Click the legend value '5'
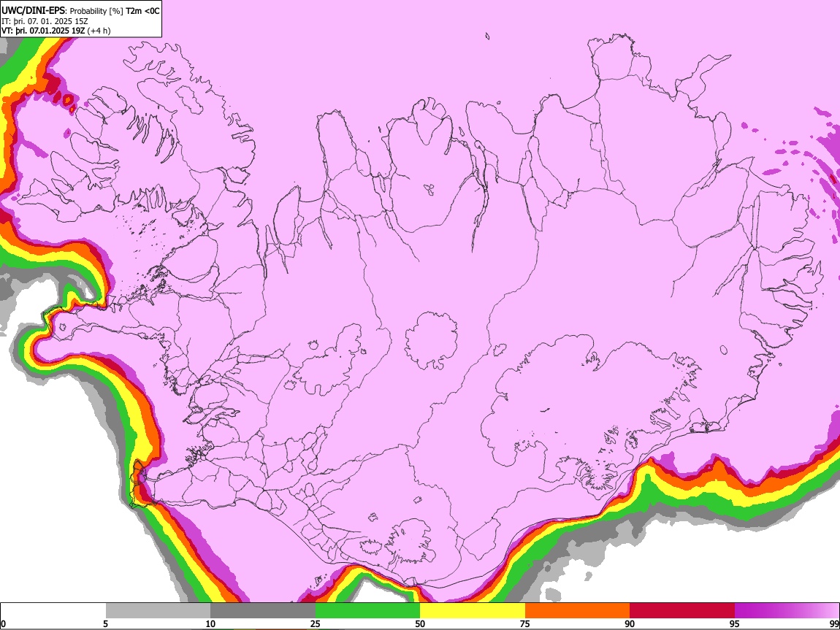Image resolution: width=840 pixels, height=630 pixels. click(105, 624)
